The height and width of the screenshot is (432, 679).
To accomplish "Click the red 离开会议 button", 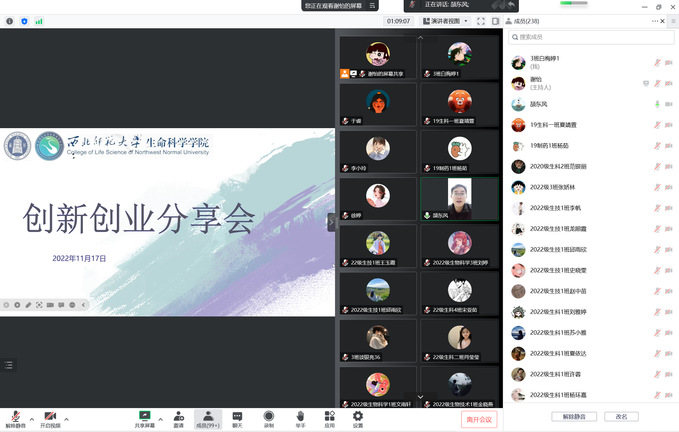I will pos(479,420).
